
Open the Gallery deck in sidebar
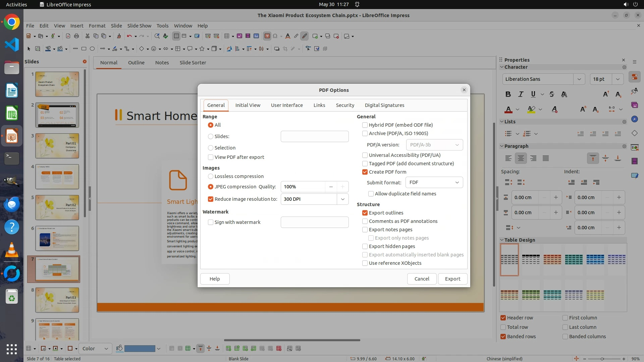[x=634, y=105]
